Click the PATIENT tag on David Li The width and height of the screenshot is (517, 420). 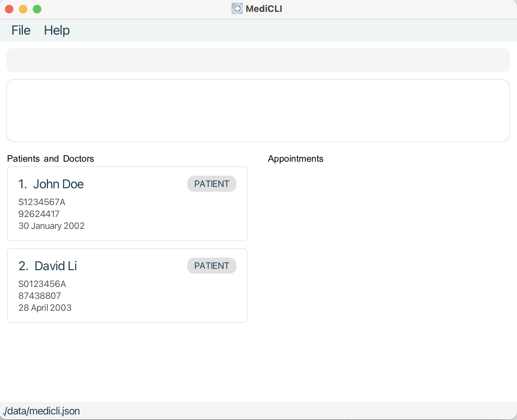pos(212,266)
